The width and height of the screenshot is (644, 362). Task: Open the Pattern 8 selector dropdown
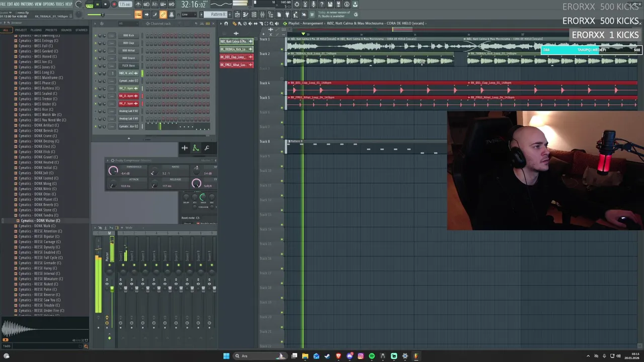[x=215, y=15]
